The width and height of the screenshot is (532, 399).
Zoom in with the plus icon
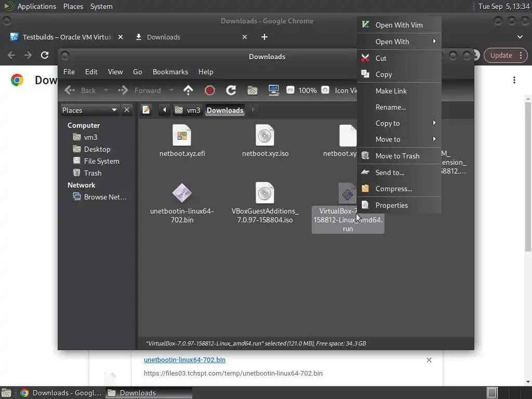click(325, 90)
